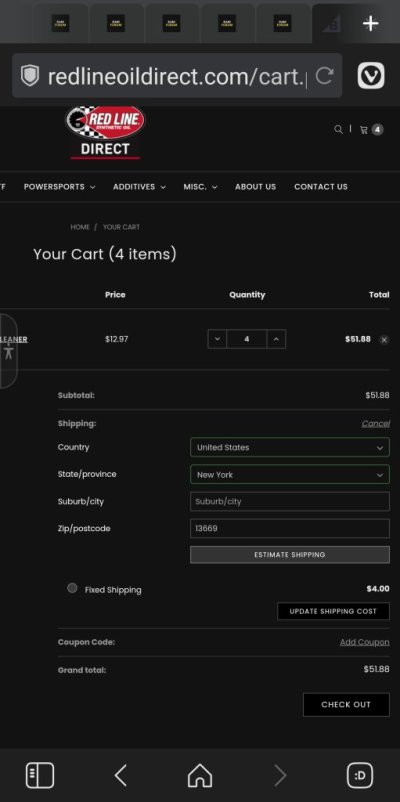Viewport: 400px width, 802px height.
Task: Open the Vivaldi browser menu icon
Action: pos(371,76)
